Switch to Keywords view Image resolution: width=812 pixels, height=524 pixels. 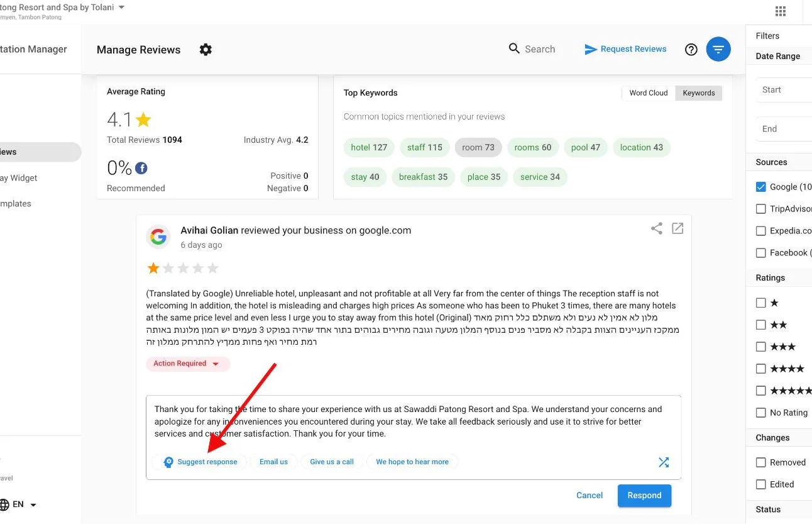tap(699, 93)
